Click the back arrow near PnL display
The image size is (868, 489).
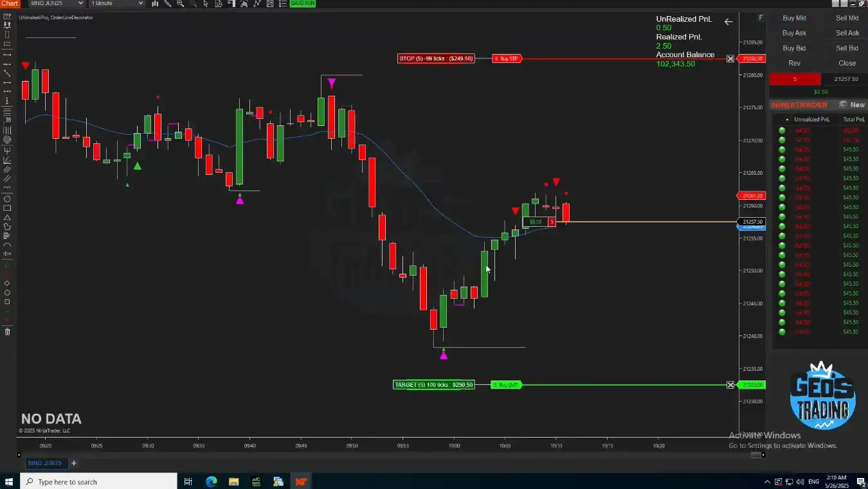click(x=728, y=22)
